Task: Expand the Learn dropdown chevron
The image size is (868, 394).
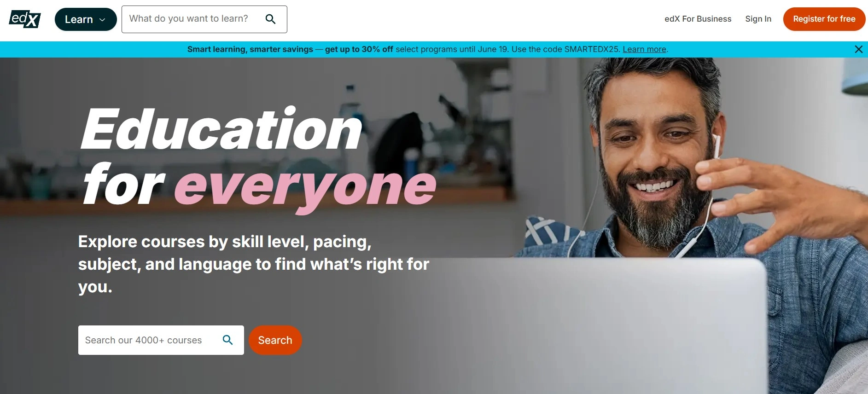Action: (x=102, y=20)
